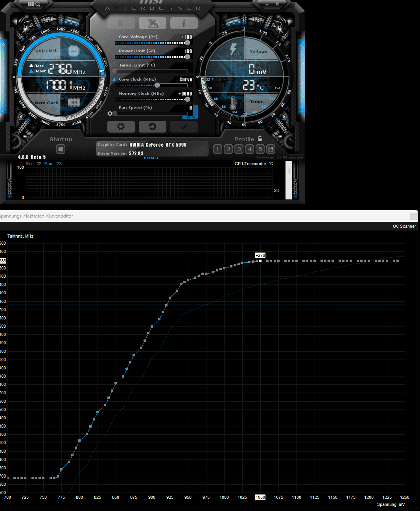Image resolution: width=420 pixels, height=511 pixels.
Task: Click the 'Min. : 22' graph reading
Action: (33, 164)
